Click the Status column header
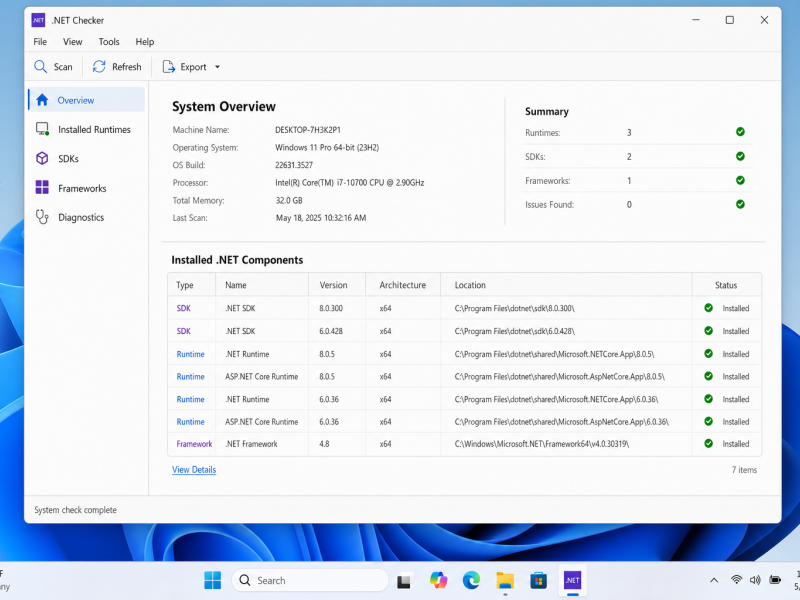The width and height of the screenshot is (800, 600). click(726, 285)
